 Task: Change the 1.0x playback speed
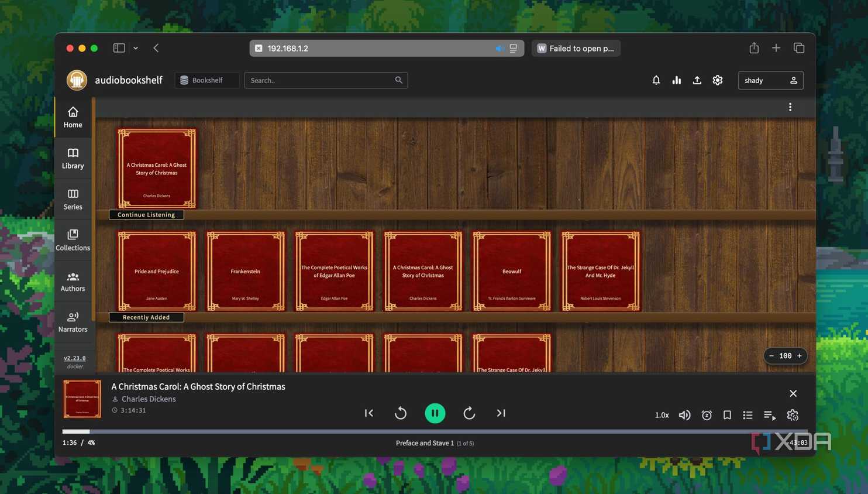click(662, 415)
